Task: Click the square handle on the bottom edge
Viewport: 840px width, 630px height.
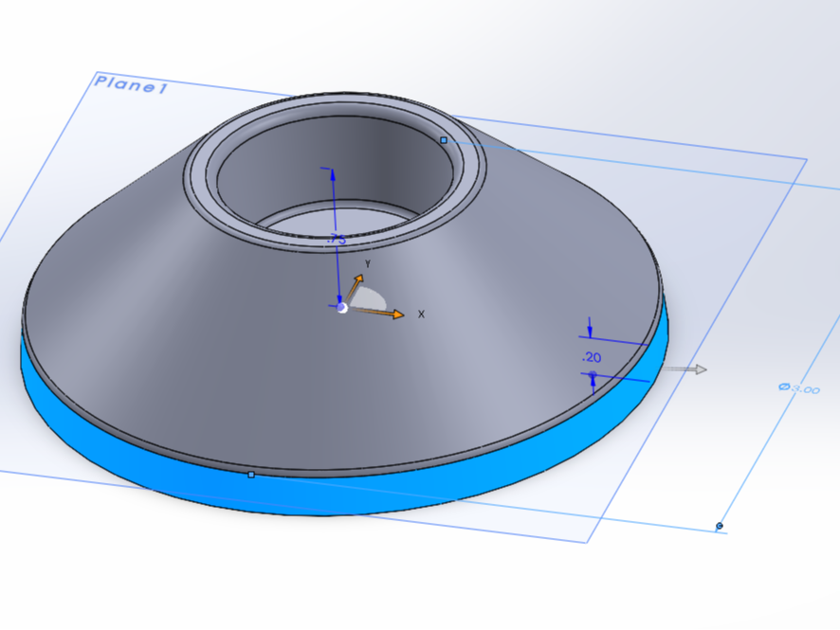Action: pyautogui.click(x=251, y=475)
